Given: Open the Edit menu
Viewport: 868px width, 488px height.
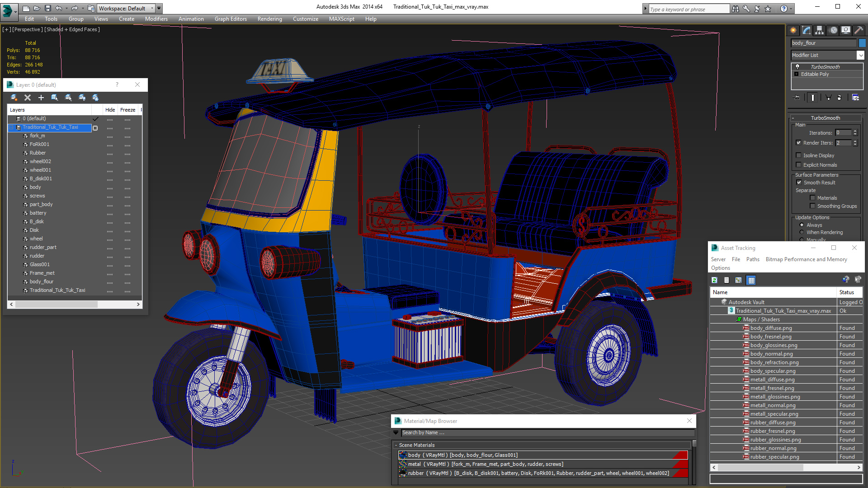Looking at the screenshot, I should [29, 19].
